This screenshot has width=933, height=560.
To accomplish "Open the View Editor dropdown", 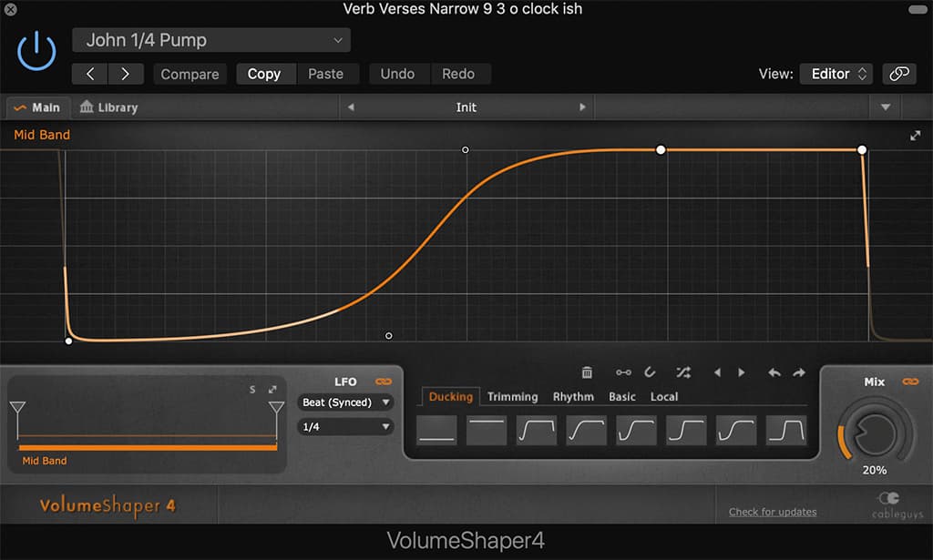I will click(836, 74).
